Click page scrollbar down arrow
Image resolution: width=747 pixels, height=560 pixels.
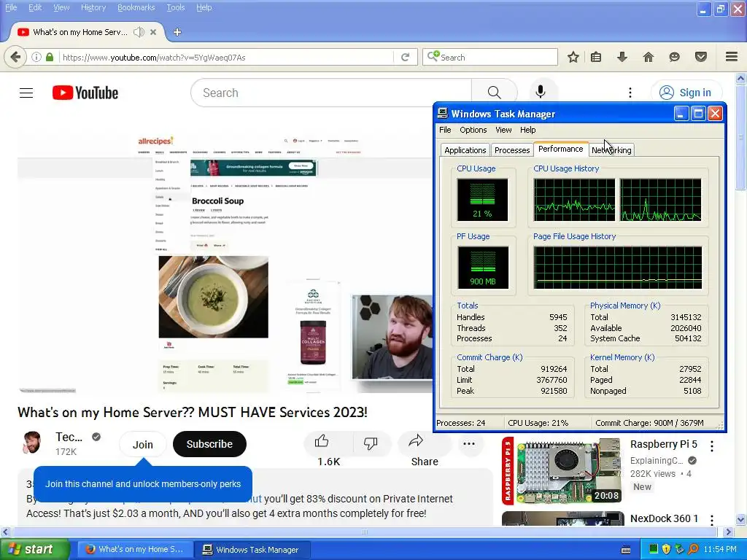click(x=741, y=519)
